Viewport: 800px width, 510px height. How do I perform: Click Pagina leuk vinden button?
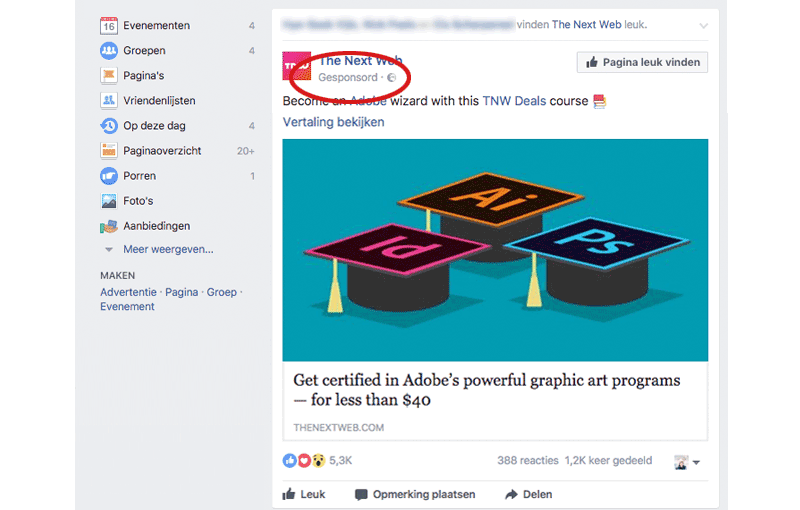tap(642, 62)
